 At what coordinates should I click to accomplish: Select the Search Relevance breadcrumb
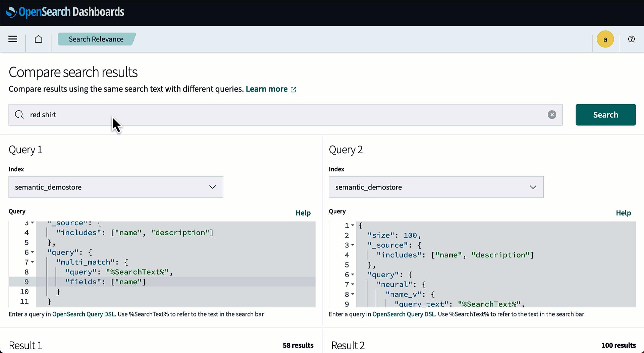point(96,39)
